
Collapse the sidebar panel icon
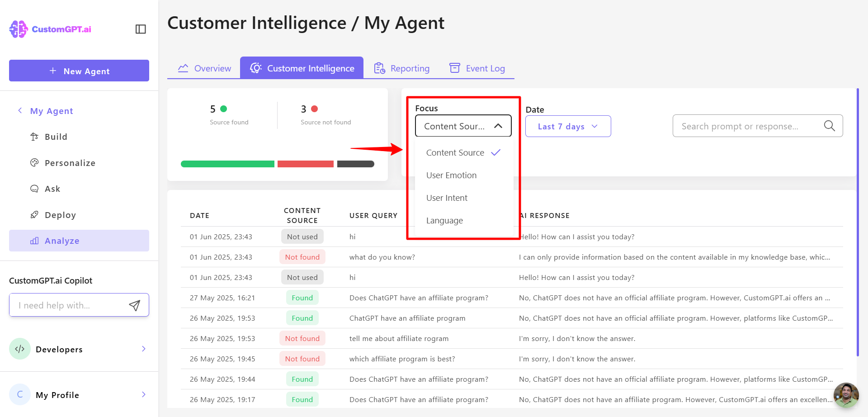tap(141, 29)
